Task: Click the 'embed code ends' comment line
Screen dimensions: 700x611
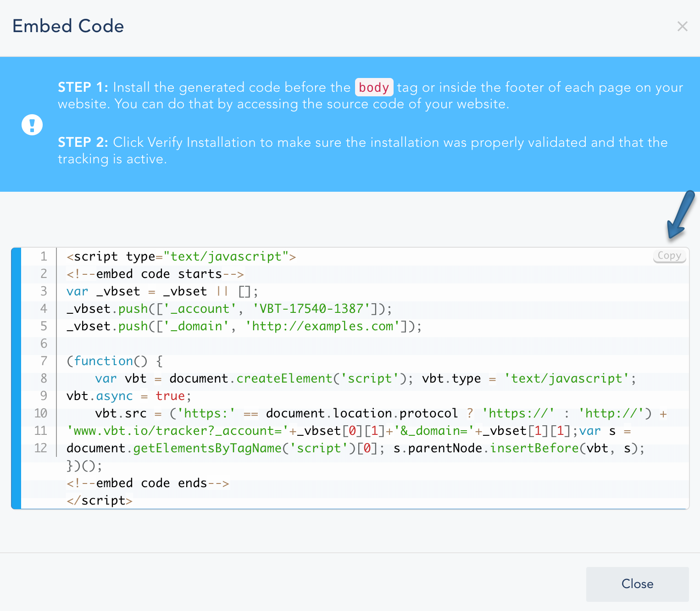Action: 148,483
